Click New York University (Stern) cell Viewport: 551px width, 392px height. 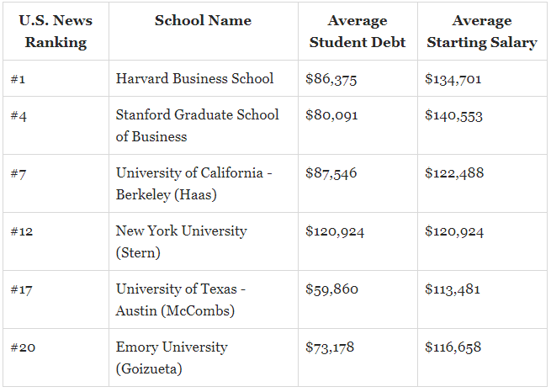(182, 241)
